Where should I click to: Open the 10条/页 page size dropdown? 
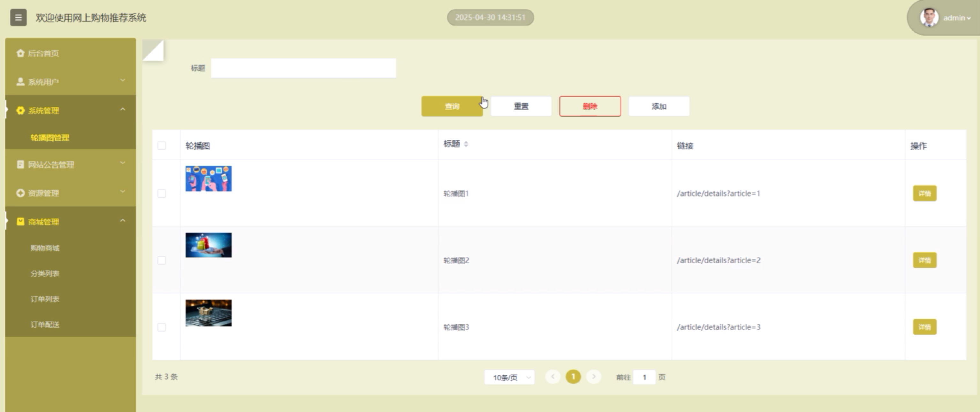(509, 378)
